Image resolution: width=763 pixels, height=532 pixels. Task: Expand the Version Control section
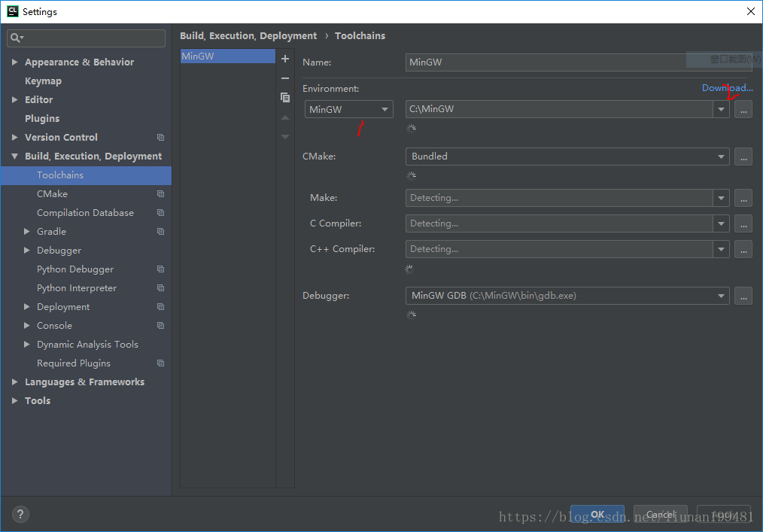click(14, 138)
